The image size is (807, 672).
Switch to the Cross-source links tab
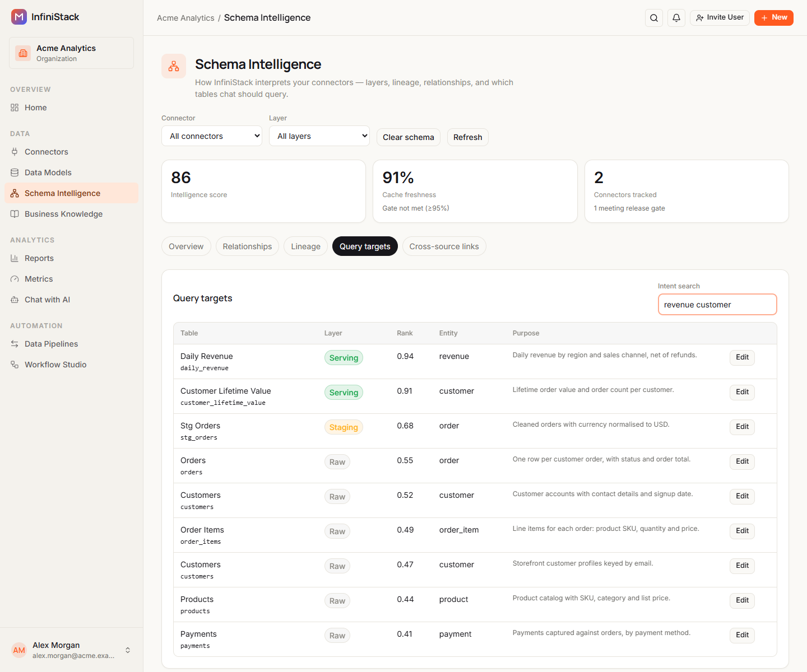pos(444,246)
